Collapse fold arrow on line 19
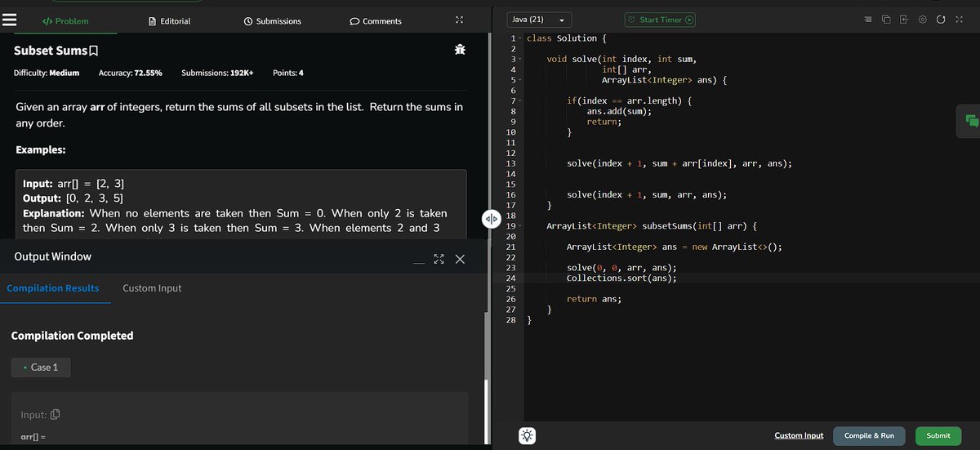Screen dimensions: 980x450 520,226
